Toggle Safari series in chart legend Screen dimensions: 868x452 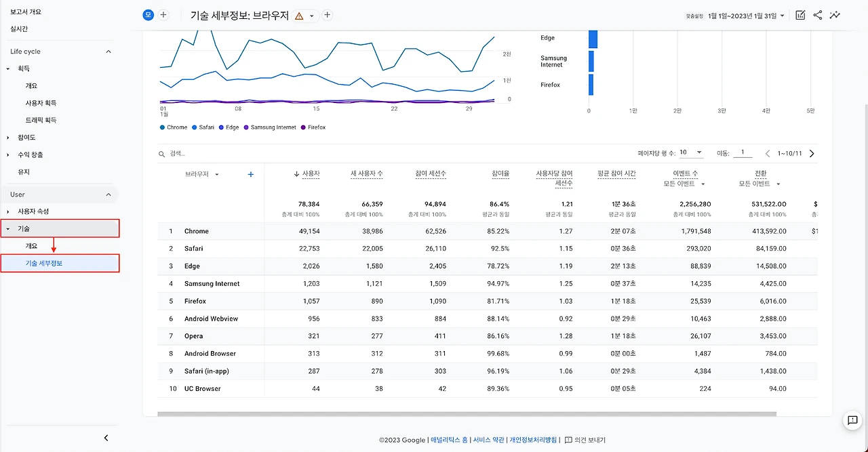click(x=203, y=127)
